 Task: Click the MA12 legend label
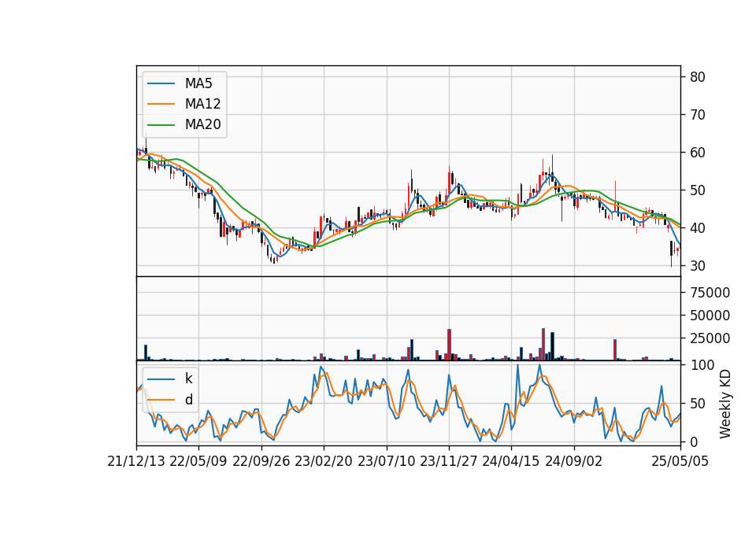pos(202,104)
